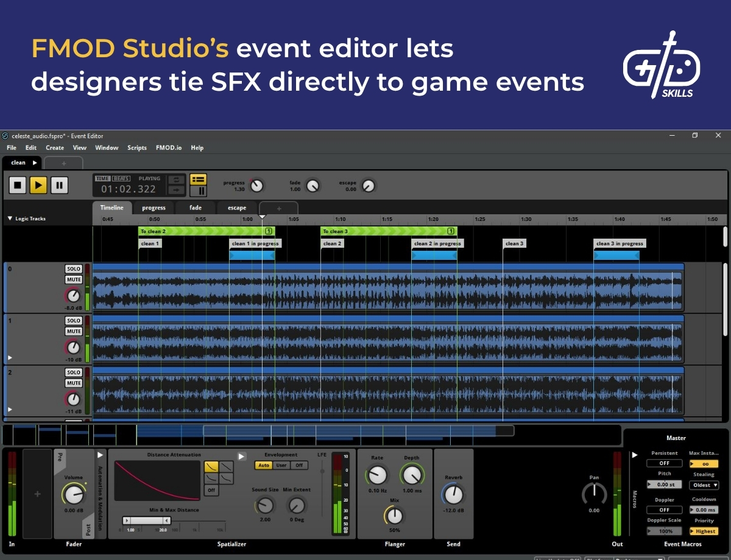Toggle Persistent to ON in Event Macros
This screenshot has width=731, height=560.
(664, 463)
